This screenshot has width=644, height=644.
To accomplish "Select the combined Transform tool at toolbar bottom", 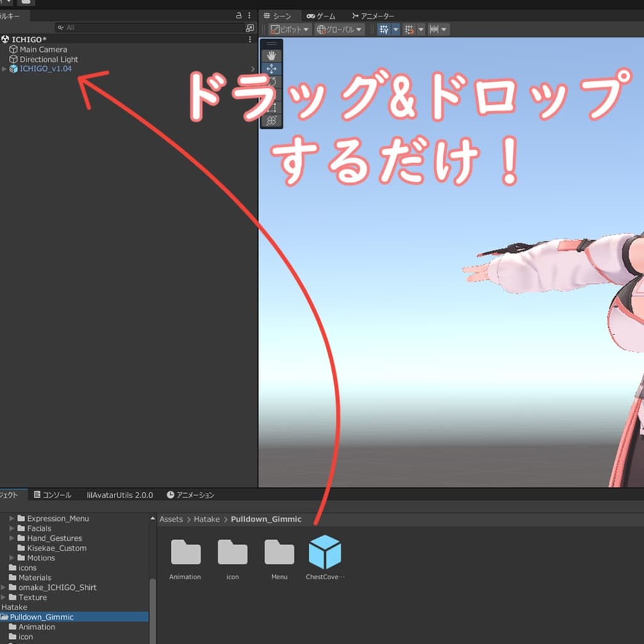I will tap(272, 121).
